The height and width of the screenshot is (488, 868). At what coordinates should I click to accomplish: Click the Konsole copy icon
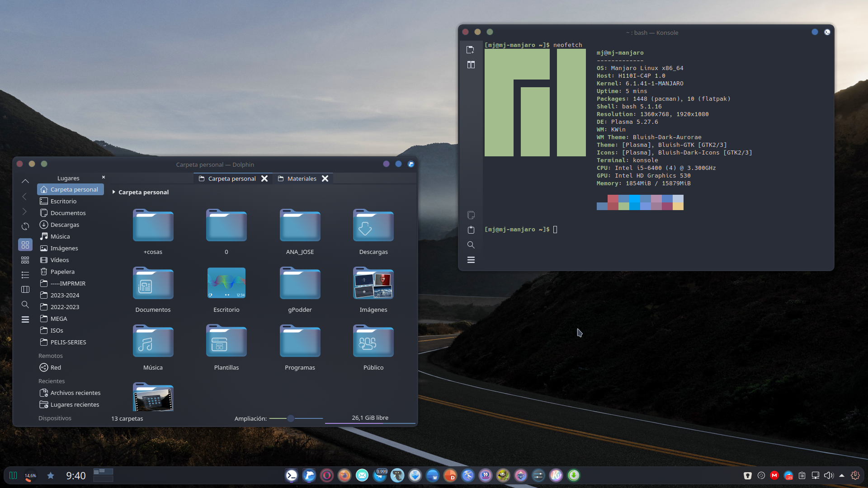(471, 215)
